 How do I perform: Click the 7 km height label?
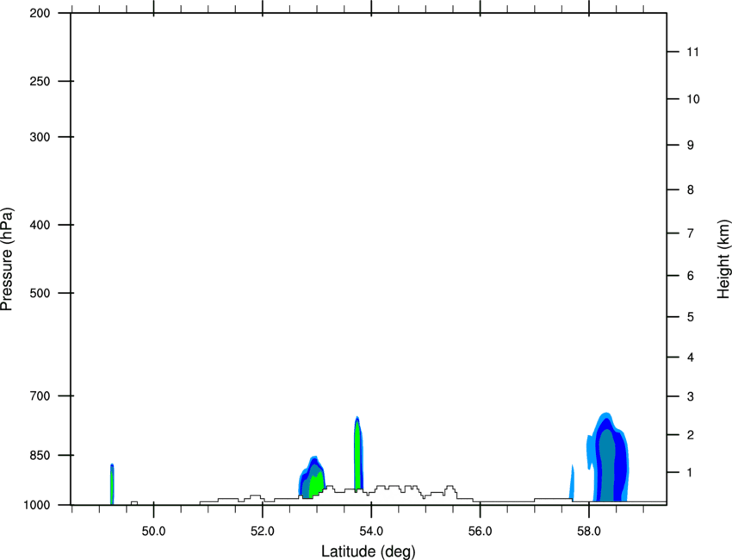691,233
